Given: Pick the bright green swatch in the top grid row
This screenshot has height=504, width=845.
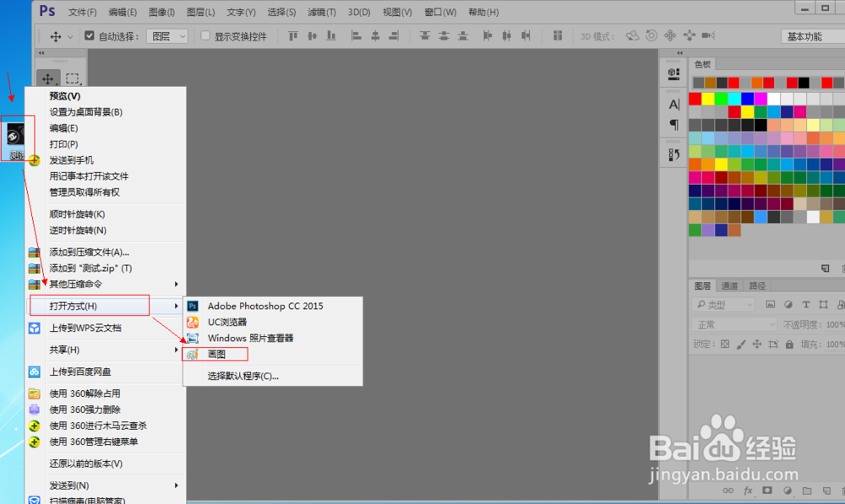Looking at the screenshot, I should [721, 99].
